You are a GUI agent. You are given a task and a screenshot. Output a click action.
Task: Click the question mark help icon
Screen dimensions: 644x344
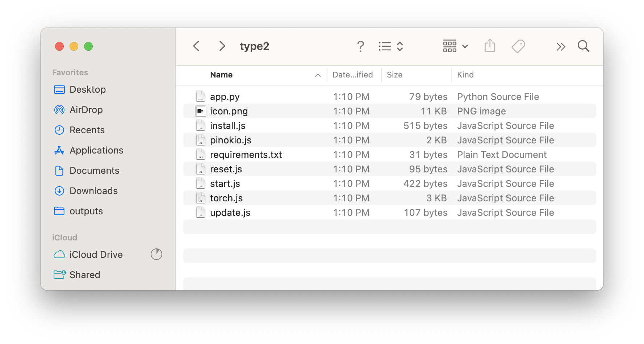(360, 46)
